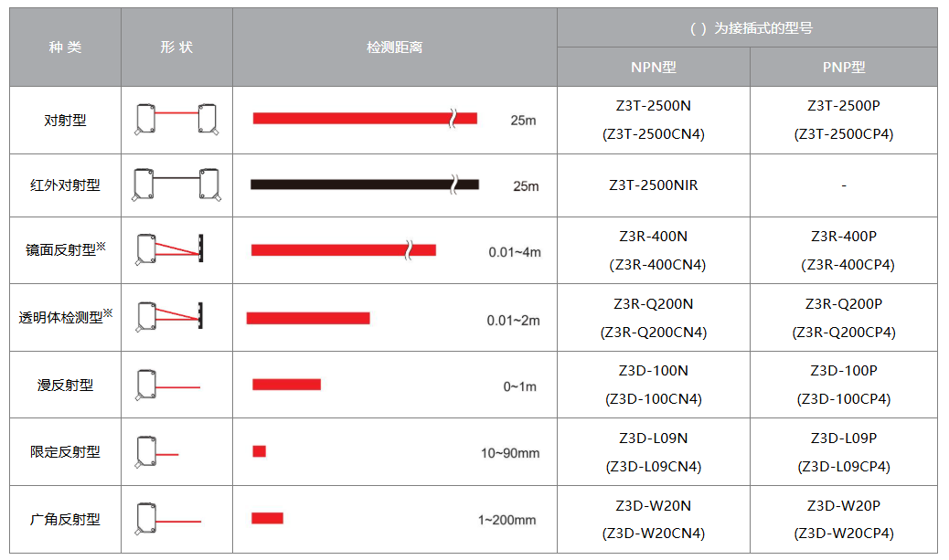Click model number Z3T-2500NIR
949x560 pixels.
(x=654, y=185)
